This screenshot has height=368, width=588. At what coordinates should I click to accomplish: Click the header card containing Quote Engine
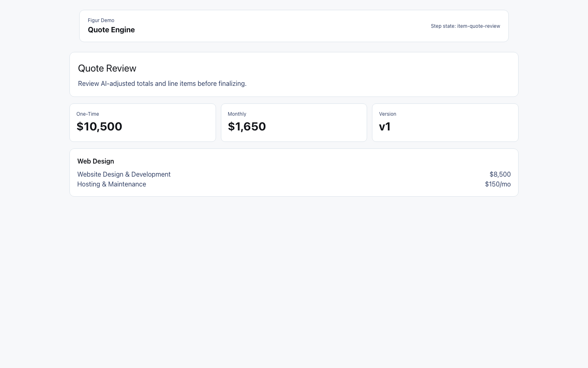294,26
